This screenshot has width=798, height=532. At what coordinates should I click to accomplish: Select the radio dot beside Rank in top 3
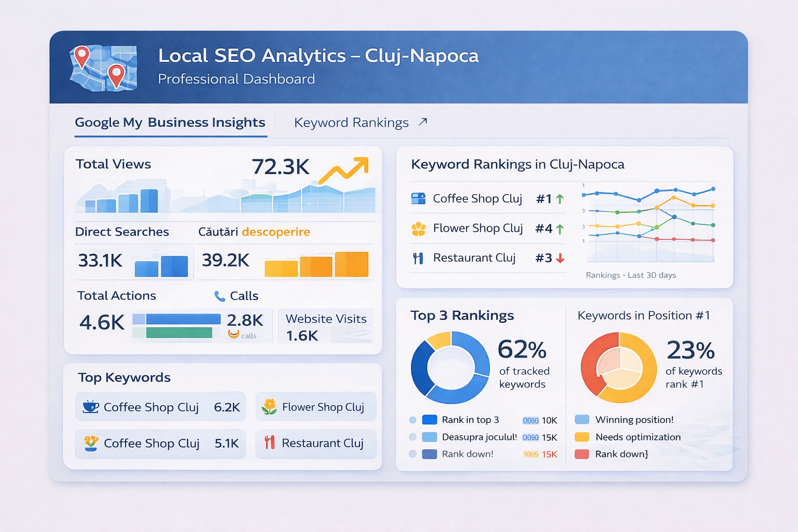(413, 420)
